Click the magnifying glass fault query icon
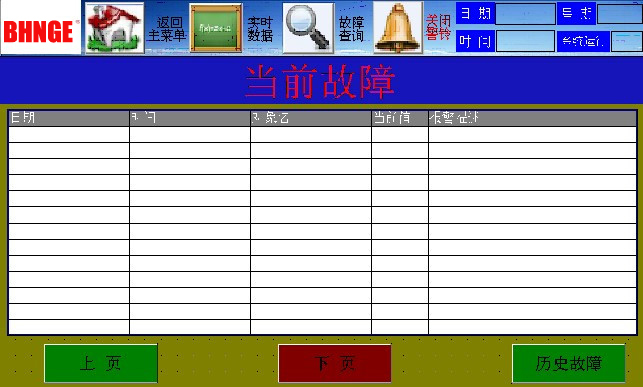This screenshot has width=643, height=387. click(x=308, y=28)
